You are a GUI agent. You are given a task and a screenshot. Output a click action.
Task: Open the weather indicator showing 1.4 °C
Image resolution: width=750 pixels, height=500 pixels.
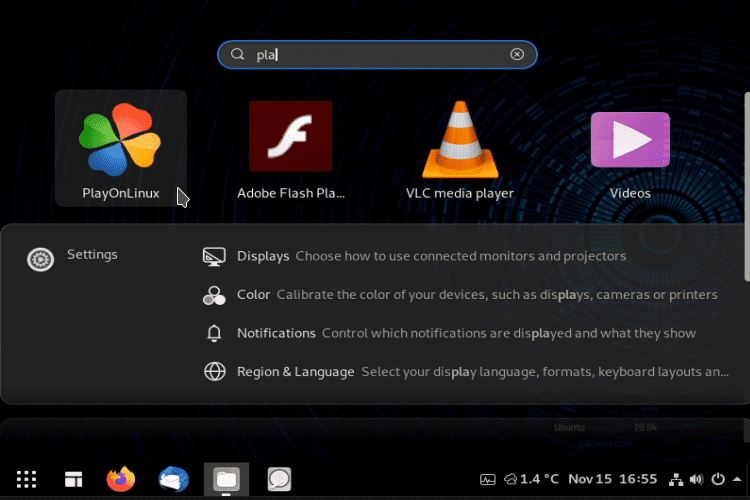click(531, 479)
